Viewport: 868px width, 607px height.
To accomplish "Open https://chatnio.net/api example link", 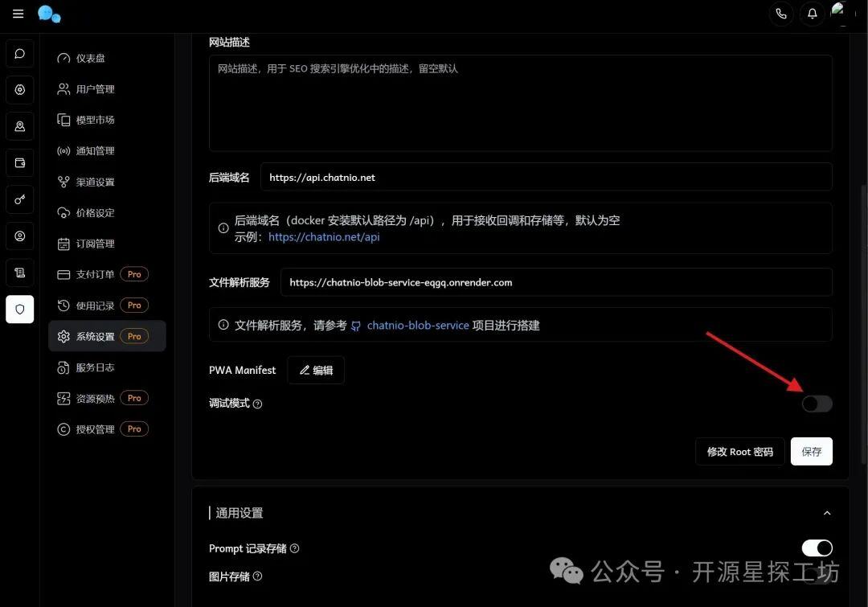I will [324, 237].
